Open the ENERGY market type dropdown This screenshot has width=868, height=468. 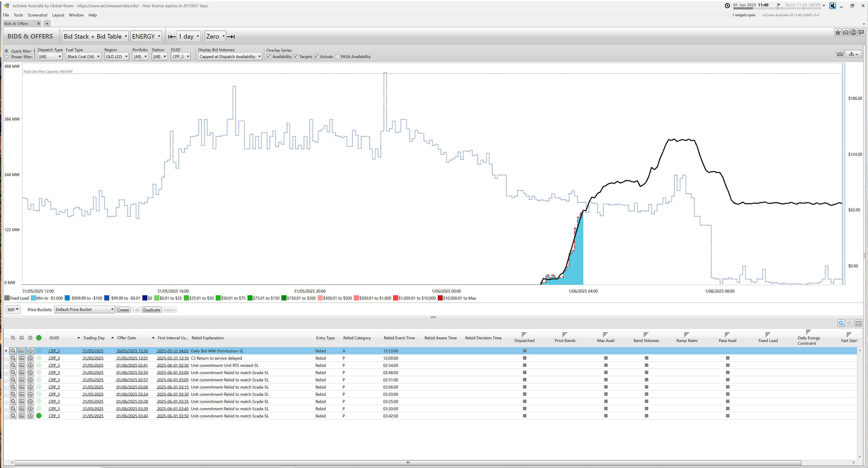(146, 37)
